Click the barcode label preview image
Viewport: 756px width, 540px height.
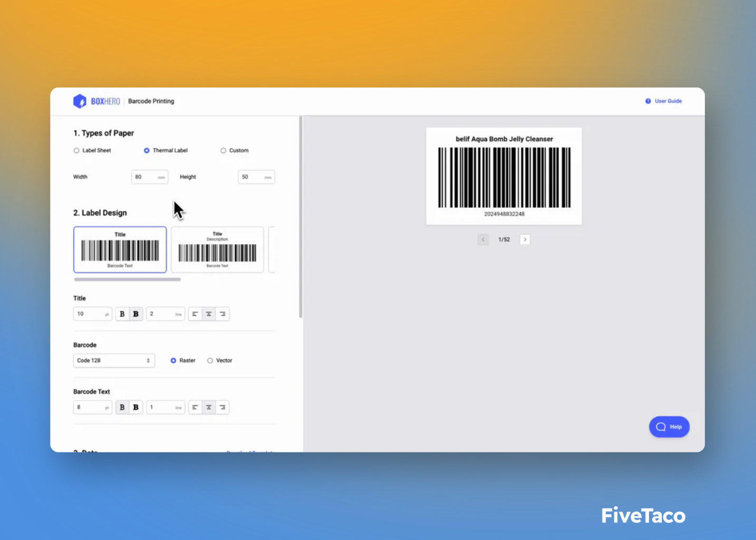coord(504,176)
